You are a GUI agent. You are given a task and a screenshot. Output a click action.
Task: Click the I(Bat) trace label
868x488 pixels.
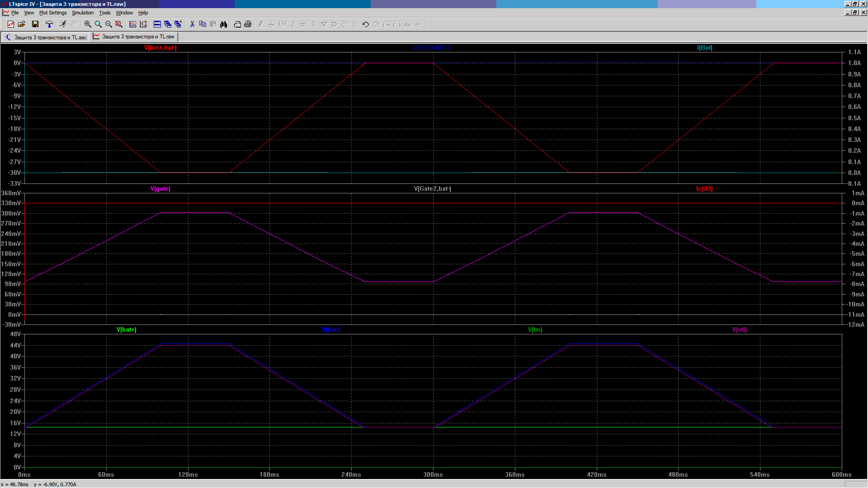coord(705,47)
